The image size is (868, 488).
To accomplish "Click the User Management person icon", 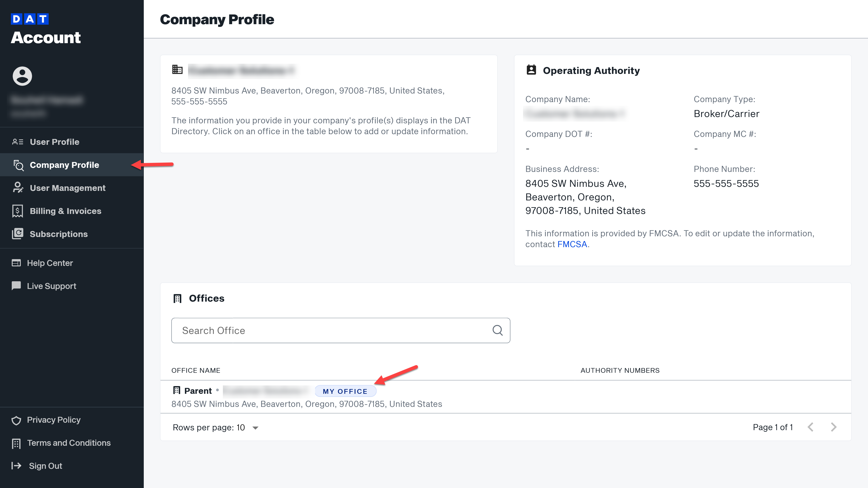I will [18, 188].
